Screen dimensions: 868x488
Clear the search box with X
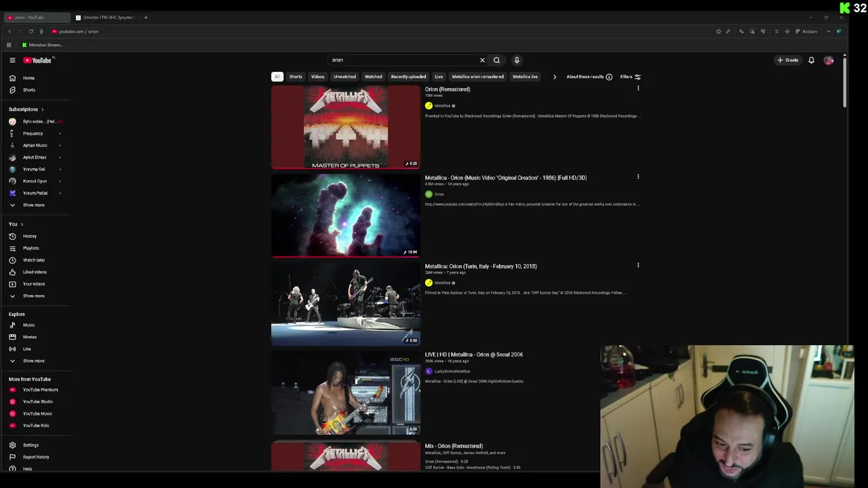point(482,60)
